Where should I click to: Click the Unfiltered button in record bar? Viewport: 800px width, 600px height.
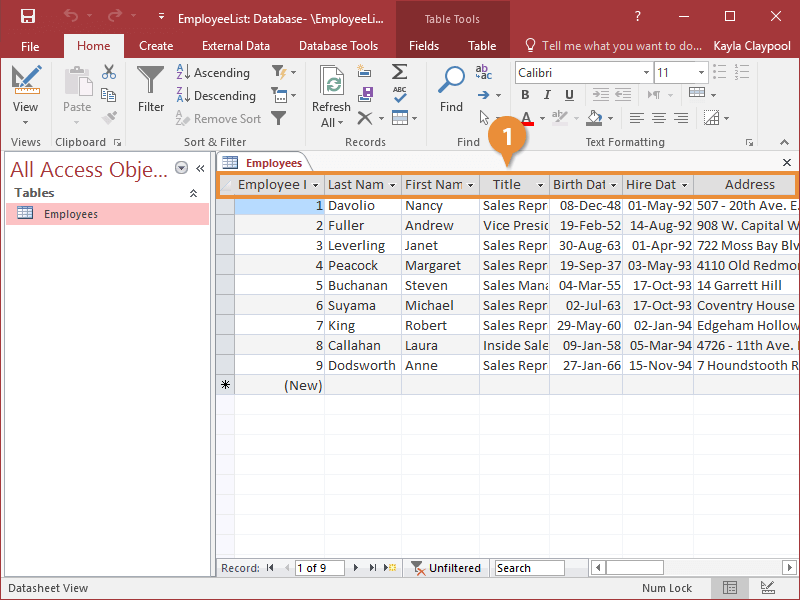(x=446, y=568)
